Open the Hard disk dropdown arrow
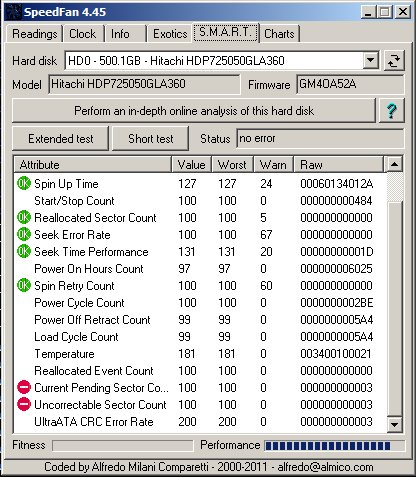This screenshot has height=477, width=416. pos(370,61)
